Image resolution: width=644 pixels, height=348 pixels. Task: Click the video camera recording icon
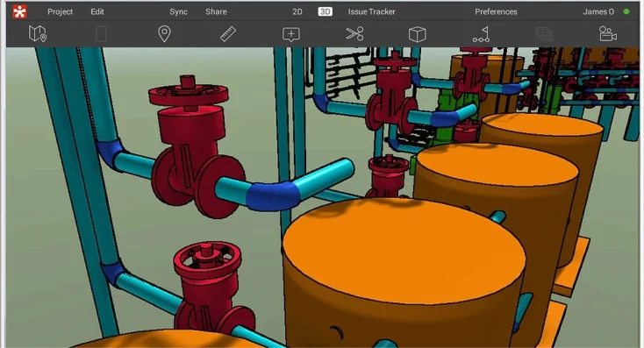click(x=608, y=34)
